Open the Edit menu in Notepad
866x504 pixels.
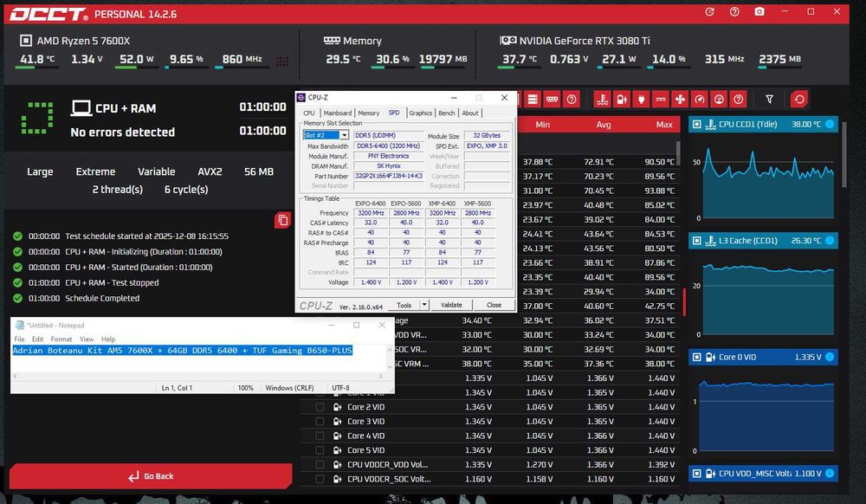click(37, 339)
